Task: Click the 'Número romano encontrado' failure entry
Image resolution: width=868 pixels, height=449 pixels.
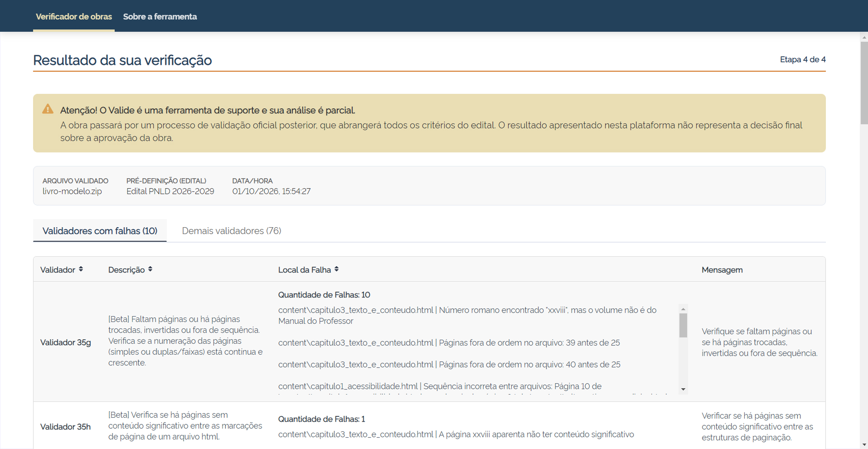Action: click(x=467, y=316)
